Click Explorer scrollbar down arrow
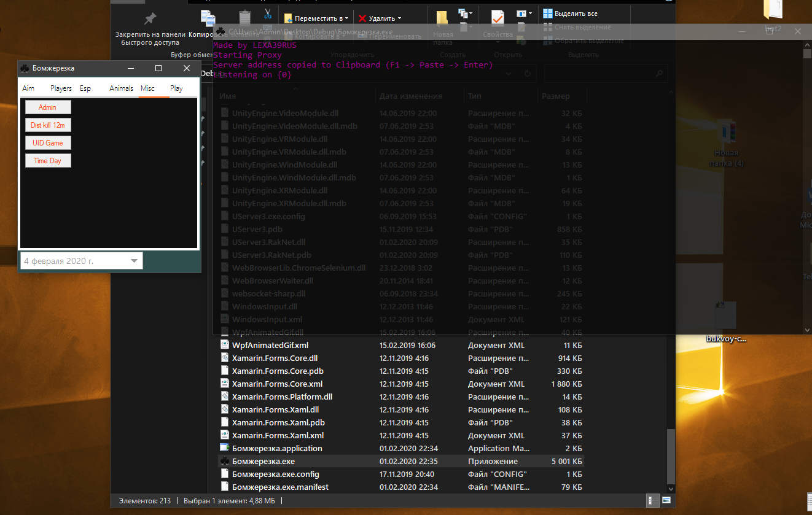812x515 pixels. (670, 489)
